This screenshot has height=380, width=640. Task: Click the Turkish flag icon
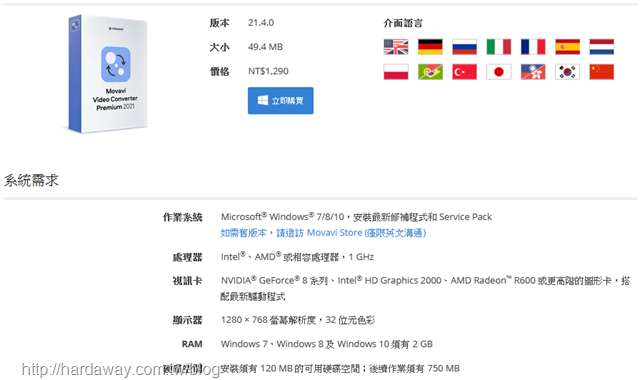464,72
